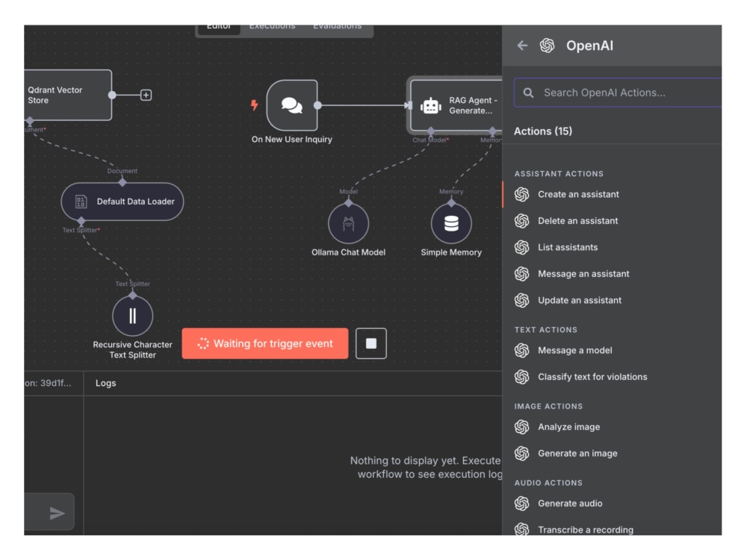Screen dimensions: 747x560
Task: Click the Qdrant Vector Store node
Action: click(68, 96)
